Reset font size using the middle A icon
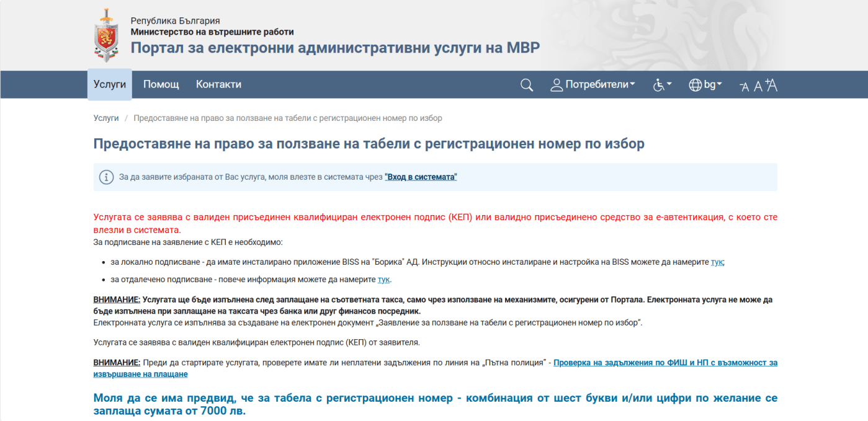Viewport: 868px width, 421px height. click(757, 86)
